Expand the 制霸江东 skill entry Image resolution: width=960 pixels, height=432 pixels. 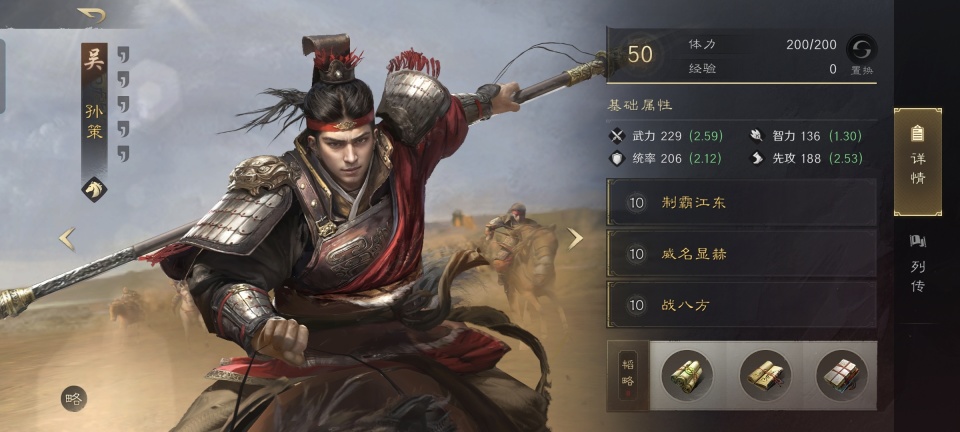pos(741,202)
